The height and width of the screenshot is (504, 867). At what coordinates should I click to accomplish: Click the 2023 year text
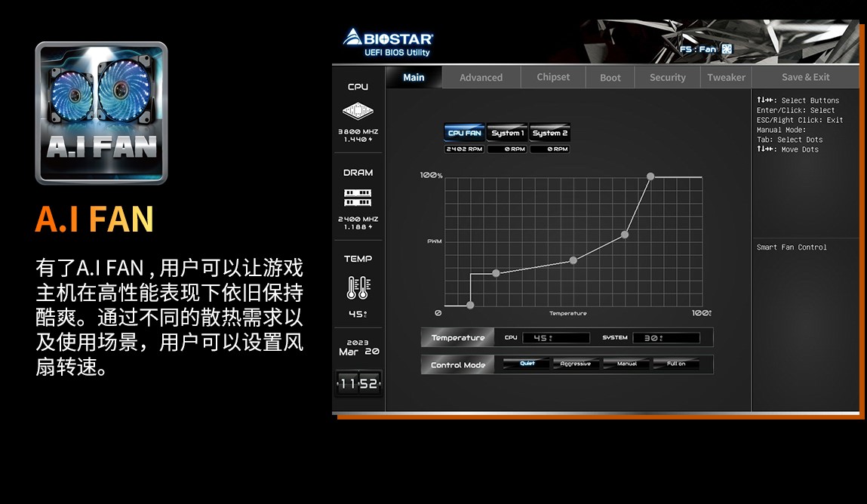tap(358, 343)
